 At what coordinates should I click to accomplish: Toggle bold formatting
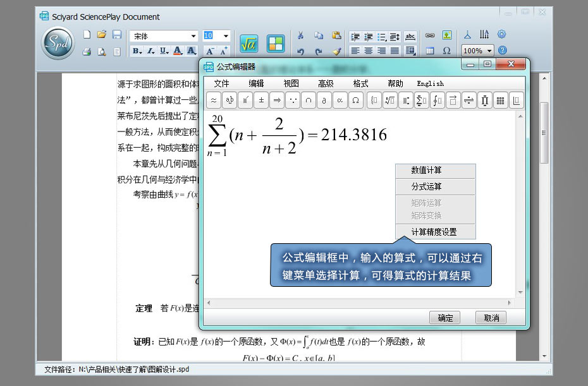(137, 51)
